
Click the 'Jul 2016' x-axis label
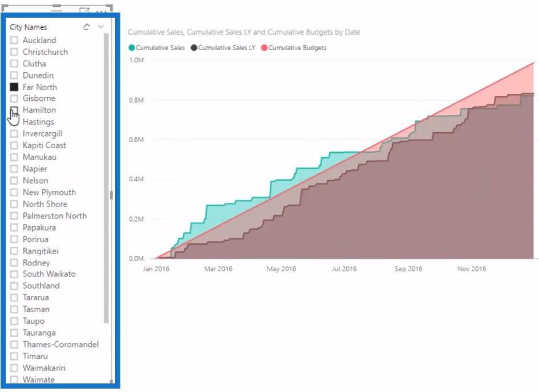[x=344, y=269]
